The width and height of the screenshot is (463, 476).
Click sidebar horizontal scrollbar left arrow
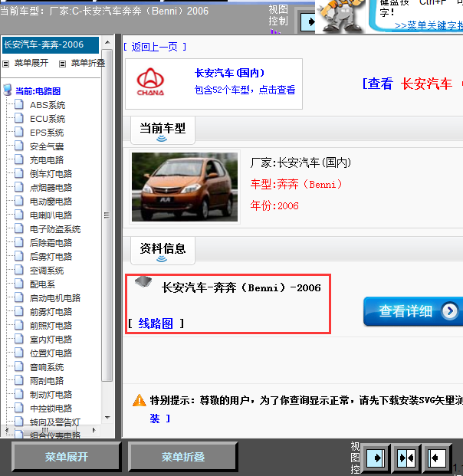click(7, 430)
